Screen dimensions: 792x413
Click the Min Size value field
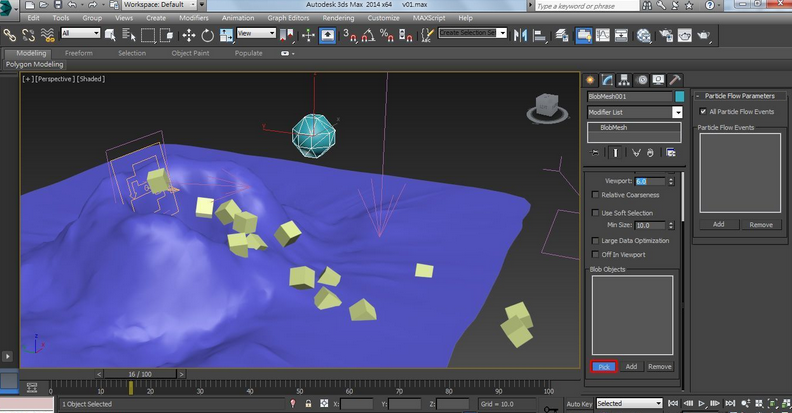click(x=649, y=226)
